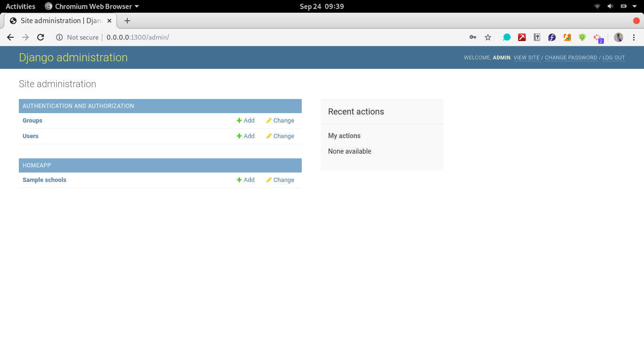Select the Site administration browser tab

[61, 21]
